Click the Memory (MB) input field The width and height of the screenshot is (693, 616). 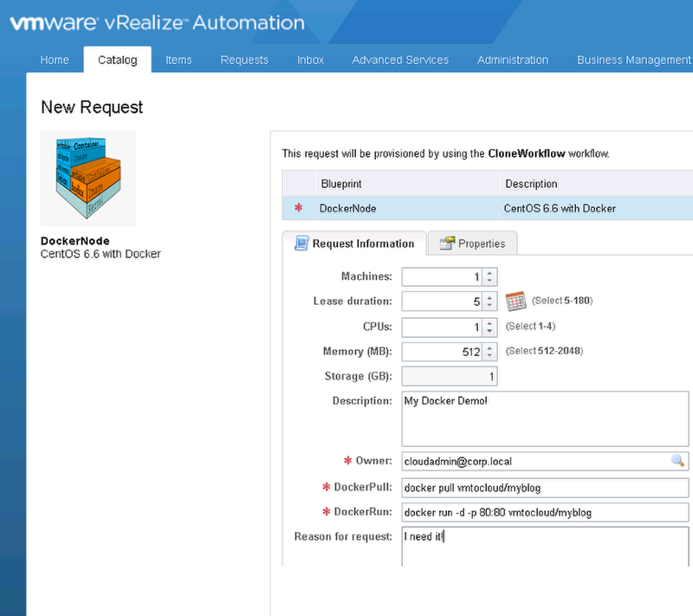pyautogui.click(x=442, y=353)
